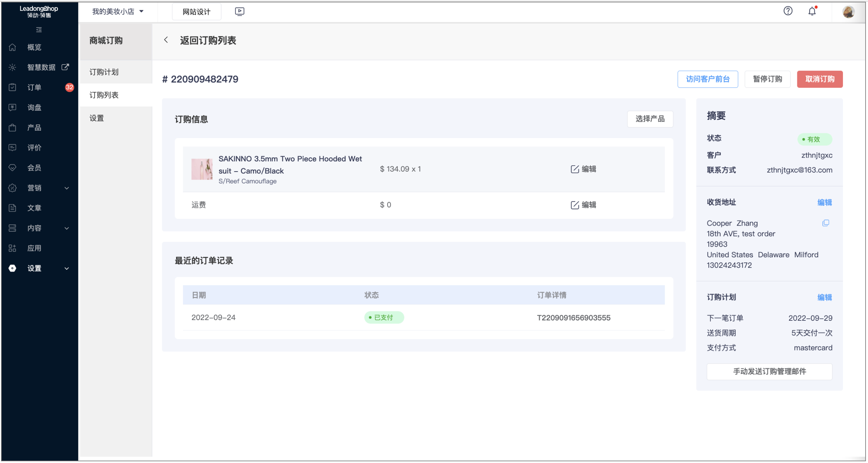Click the user avatar in top right
Viewport: 868px width, 463px height.
(848, 12)
